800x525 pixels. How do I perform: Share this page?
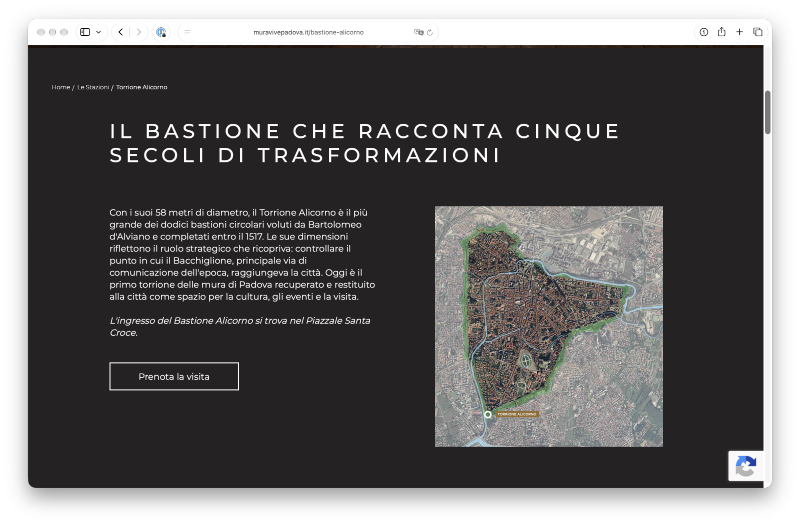point(721,32)
